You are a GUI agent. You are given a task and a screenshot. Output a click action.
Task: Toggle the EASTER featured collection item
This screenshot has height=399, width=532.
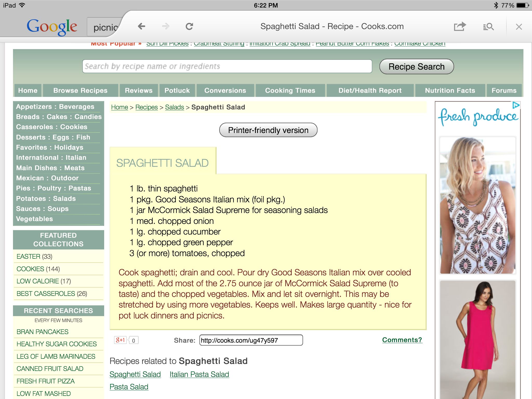[29, 256]
